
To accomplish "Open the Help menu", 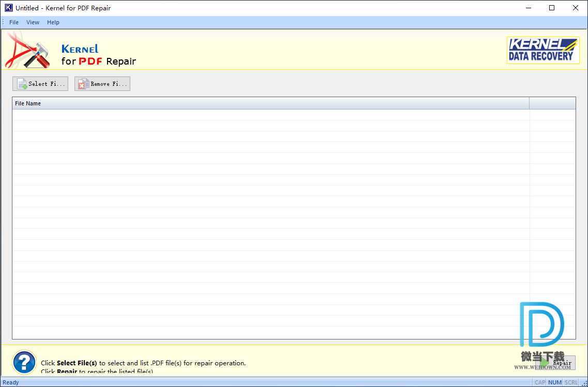I will point(53,23).
